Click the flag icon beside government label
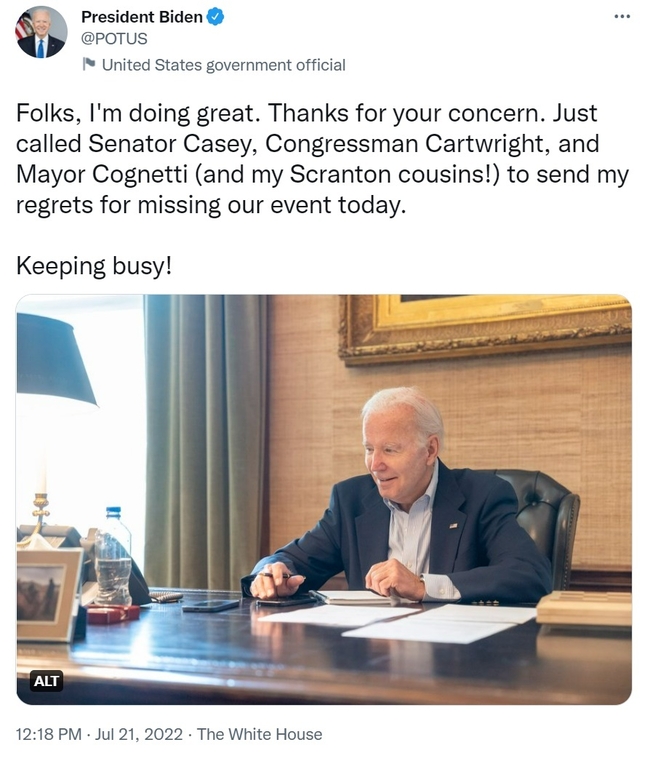The height and width of the screenshot is (761, 650). 89,64
